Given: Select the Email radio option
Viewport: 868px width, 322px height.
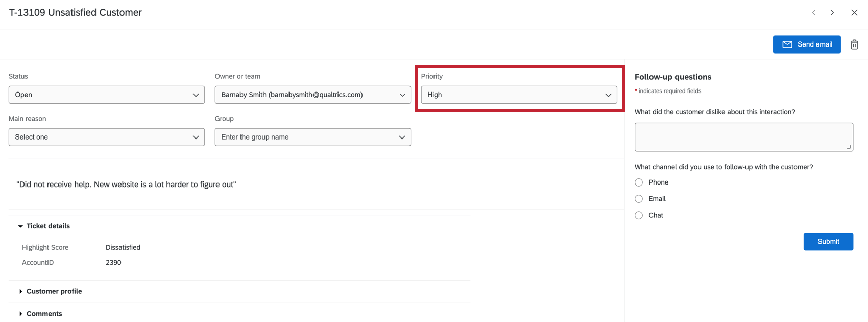Looking at the screenshot, I should point(639,199).
